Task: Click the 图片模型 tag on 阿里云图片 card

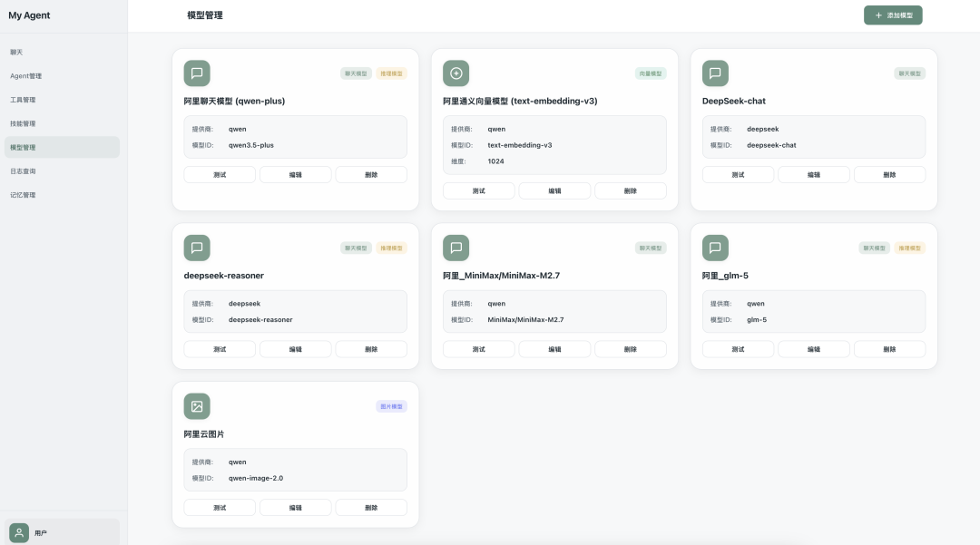Action: coord(391,407)
